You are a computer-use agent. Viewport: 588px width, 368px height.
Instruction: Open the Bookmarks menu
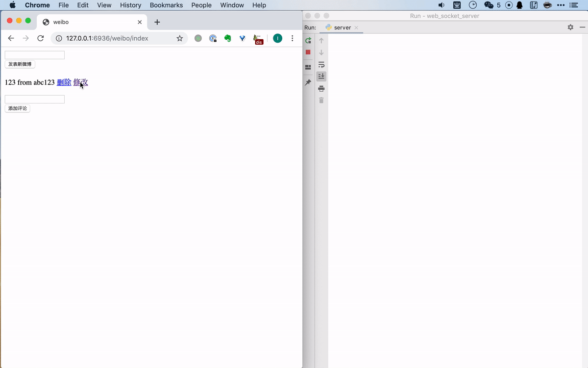tap(166, 5)
